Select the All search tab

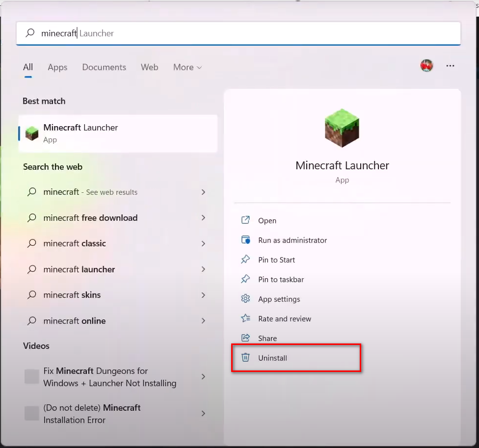point(28,67)
